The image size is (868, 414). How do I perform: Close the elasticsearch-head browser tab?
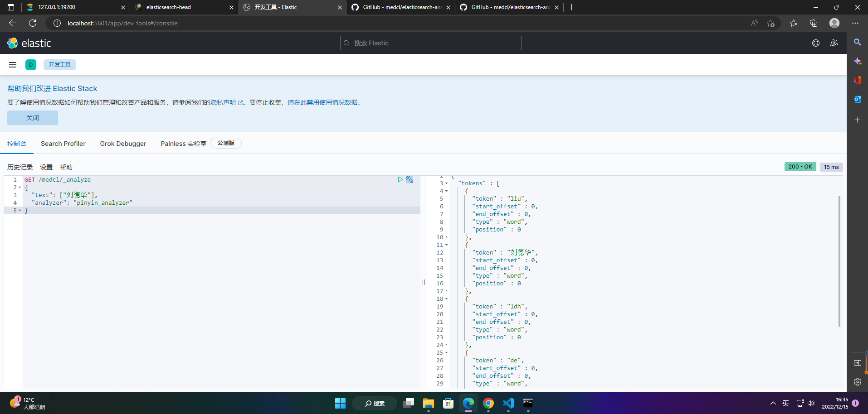[231, 7]
